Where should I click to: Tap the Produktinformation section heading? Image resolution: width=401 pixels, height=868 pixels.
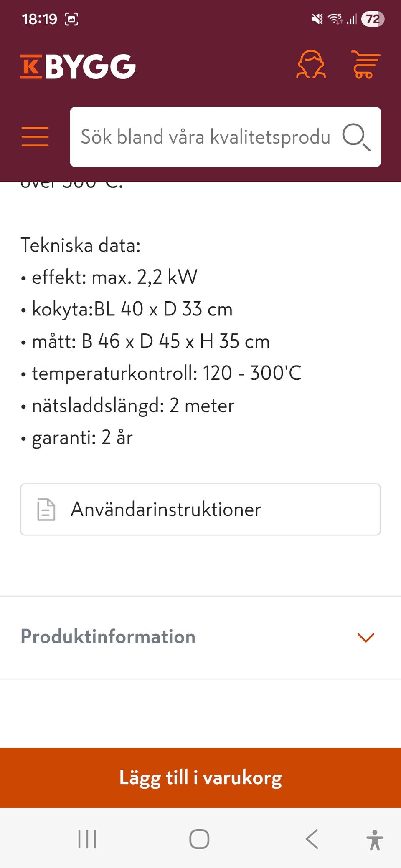[x=108, y=637]
